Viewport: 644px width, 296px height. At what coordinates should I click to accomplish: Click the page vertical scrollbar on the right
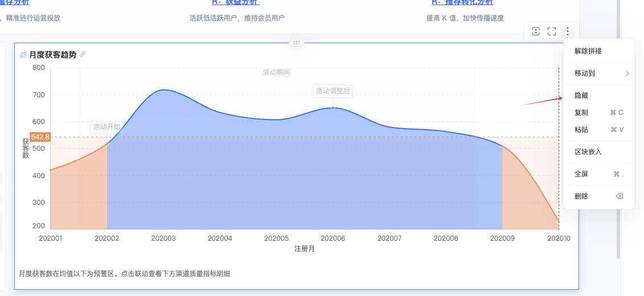618,129
